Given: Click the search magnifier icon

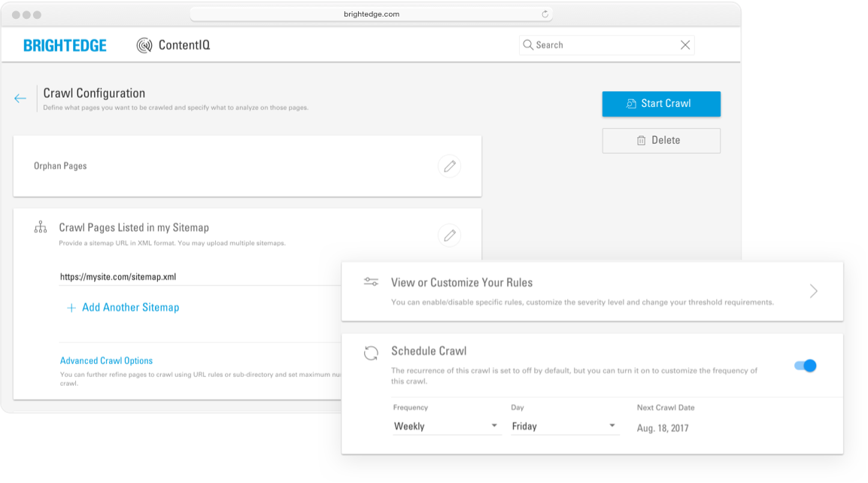Looking at the screenshot, I should pos(528,45).
